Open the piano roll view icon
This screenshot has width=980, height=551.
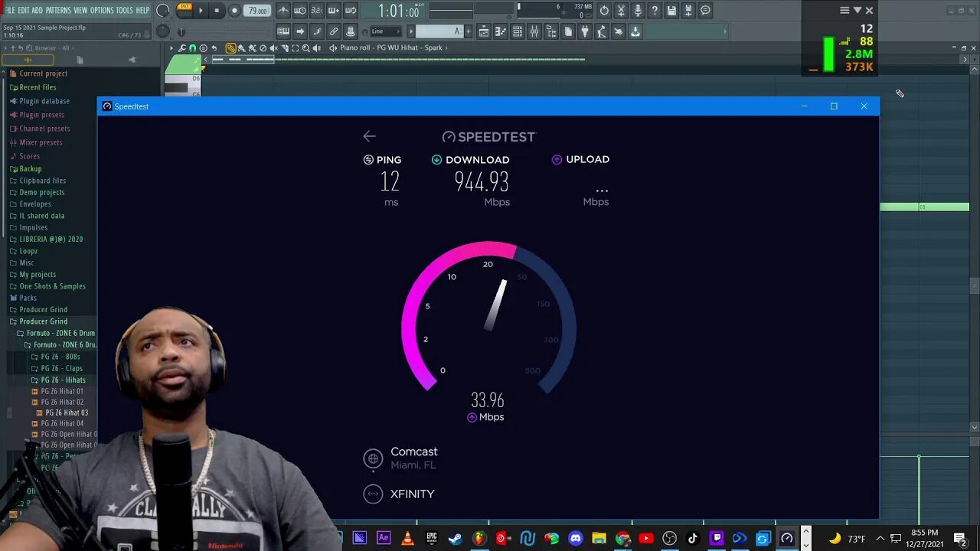[501, 31]
